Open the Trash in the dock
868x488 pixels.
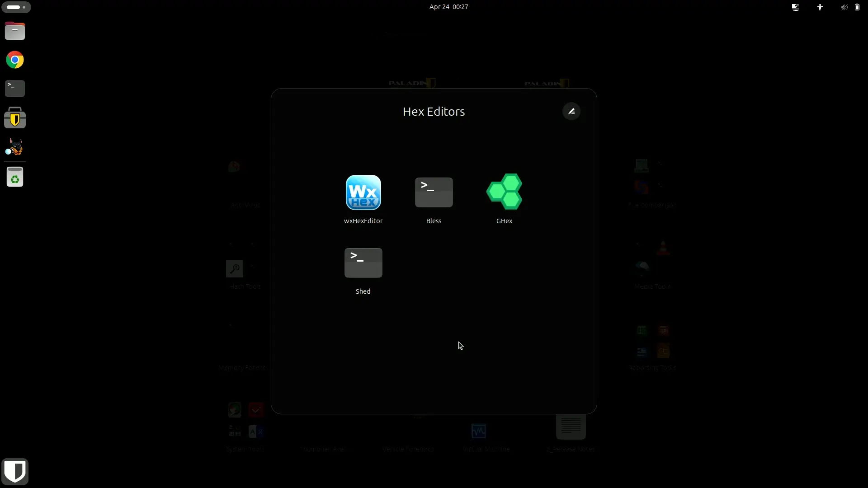[x=15, y=177]
